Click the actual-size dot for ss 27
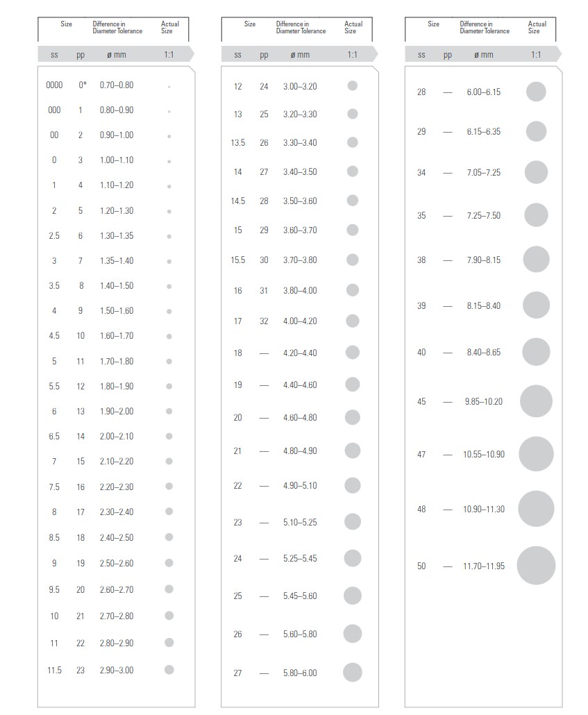This screenshot has height=715, width=588. coord(353,672)
